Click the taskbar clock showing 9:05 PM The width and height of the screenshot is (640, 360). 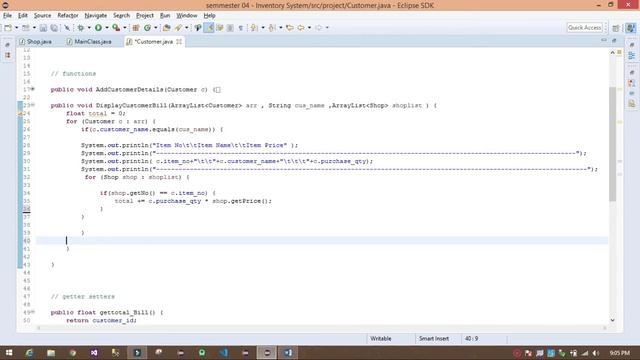pyautogui.click(x=620, y=353)
